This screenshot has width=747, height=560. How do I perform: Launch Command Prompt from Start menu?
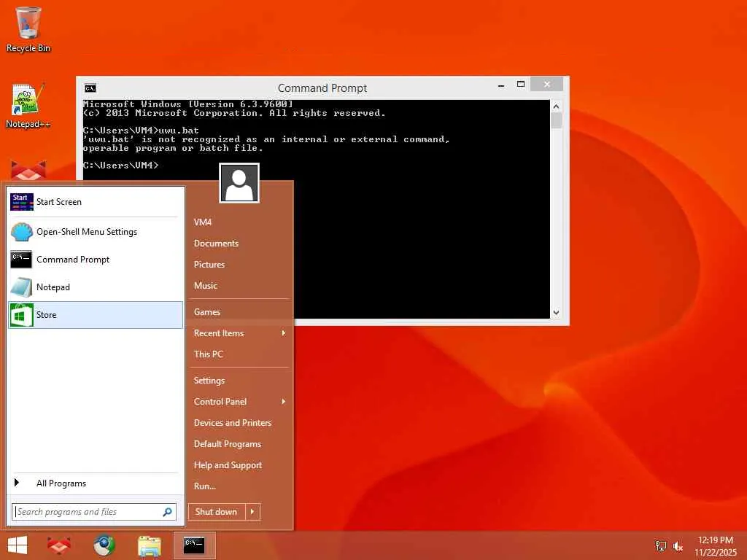click(x=96, y=260)
